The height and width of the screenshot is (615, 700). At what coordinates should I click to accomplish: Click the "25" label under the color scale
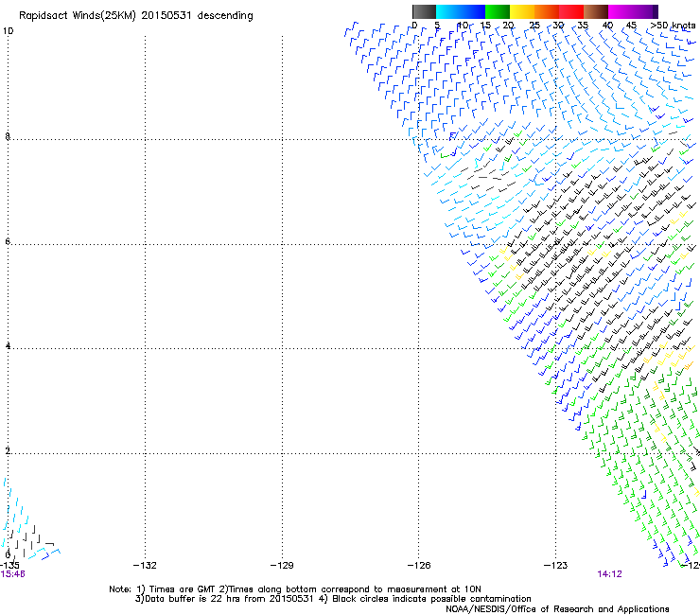click(x=534, y=26)
